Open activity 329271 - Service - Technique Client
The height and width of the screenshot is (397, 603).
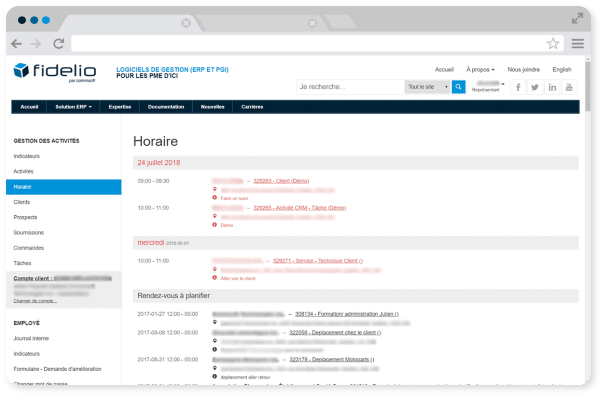coord(318,261)
